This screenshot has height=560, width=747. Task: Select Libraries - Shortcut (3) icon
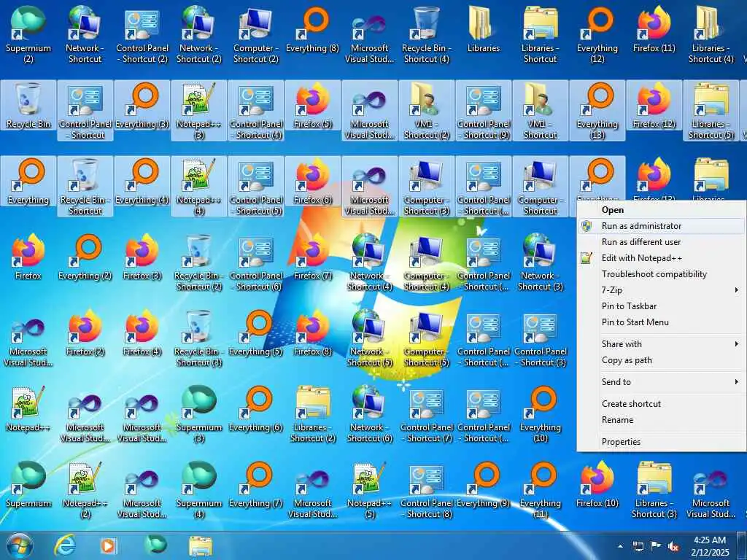pos(654,489)
